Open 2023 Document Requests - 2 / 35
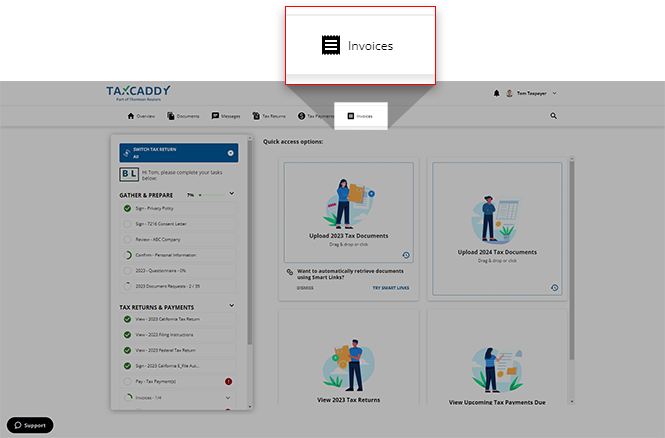Screen dimensions: 665x438 tap(178, 286)
